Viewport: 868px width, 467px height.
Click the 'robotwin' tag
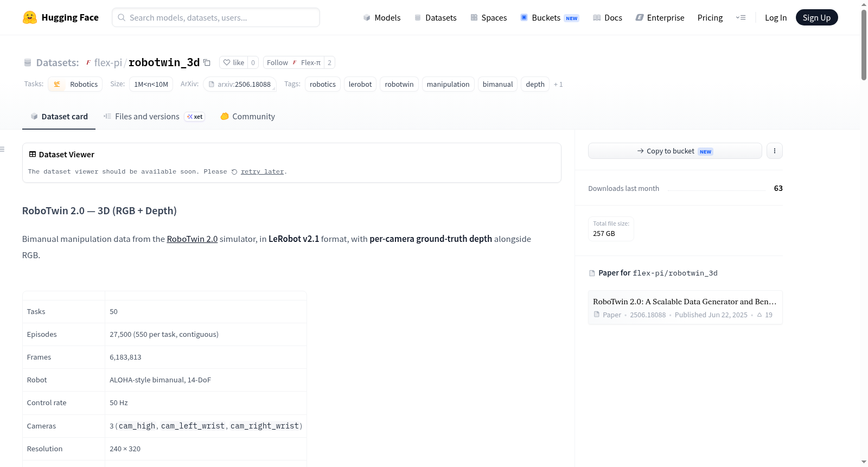[x=399, y=84]
